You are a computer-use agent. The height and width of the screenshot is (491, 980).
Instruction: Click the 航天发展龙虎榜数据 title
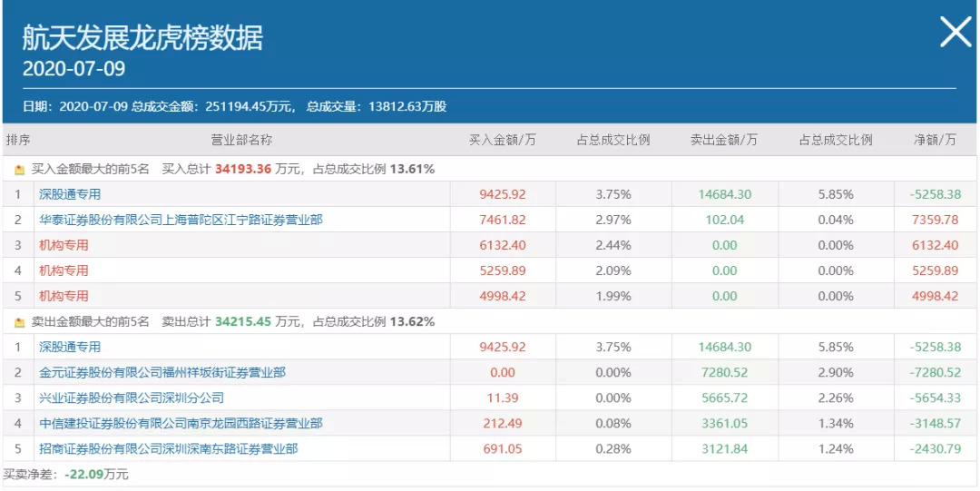click(142, 38)
